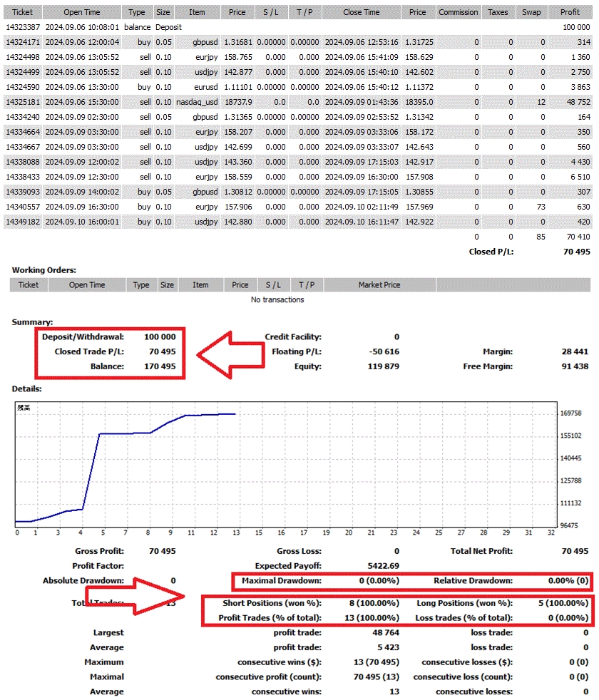
Task: Click the Short Positions value 8 (100.00%)
Action: tap(374, 603)
